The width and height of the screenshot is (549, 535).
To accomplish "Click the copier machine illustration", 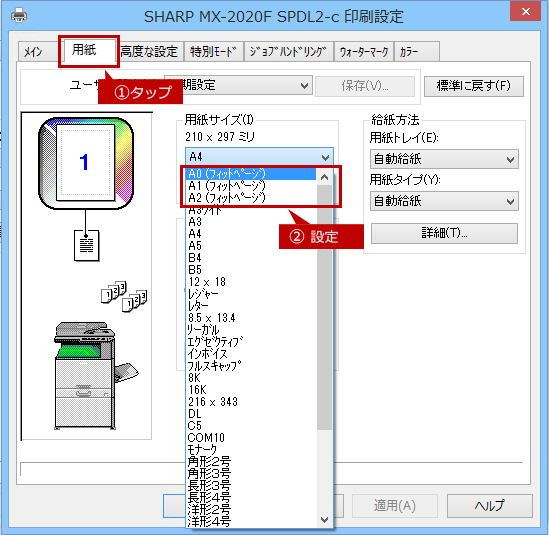I will (96, 376).
